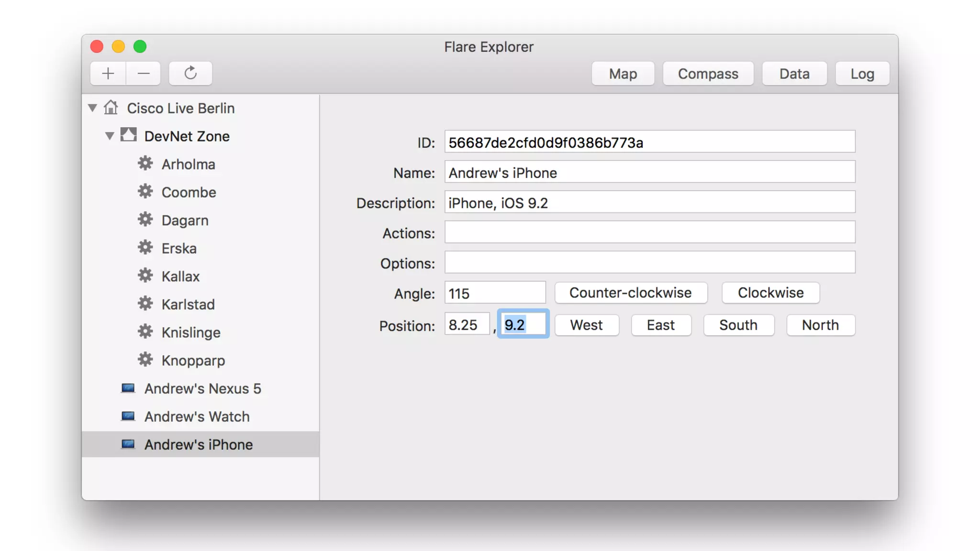Click the minus remove button in toolbar

(x=143, y=73)
